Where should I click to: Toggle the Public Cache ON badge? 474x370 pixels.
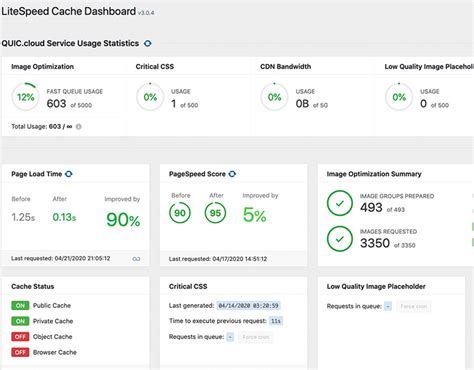(20, 305)
